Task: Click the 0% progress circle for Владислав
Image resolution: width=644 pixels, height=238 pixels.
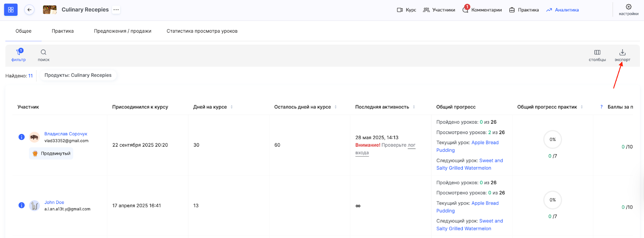Action: (553, 139)
